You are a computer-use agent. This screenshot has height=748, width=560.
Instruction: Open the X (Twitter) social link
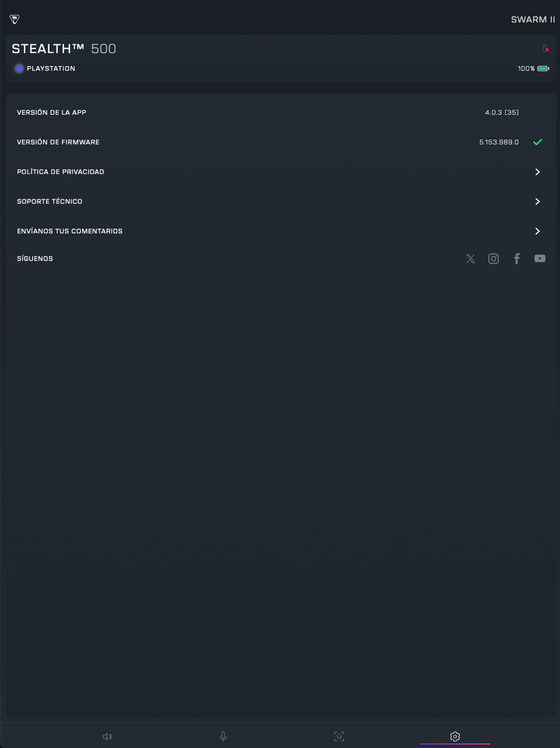pyautogui.click(x=471, y=258)
